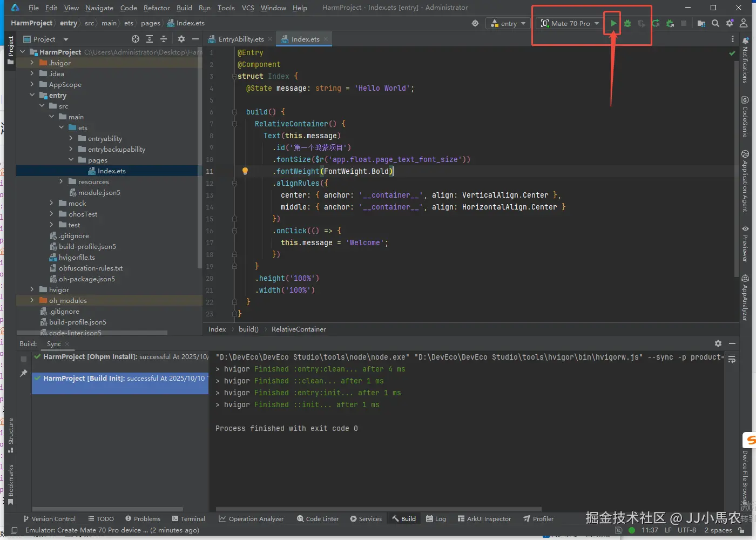Image resolution: width=756 pixels, height=540 pixels.
Task: Switch to the EntryAbility.ets editor tab
Action: pos(241,39)
